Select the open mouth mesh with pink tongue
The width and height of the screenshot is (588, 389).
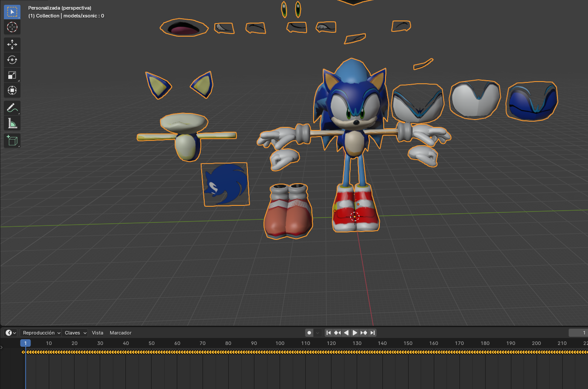pos(185,27)
